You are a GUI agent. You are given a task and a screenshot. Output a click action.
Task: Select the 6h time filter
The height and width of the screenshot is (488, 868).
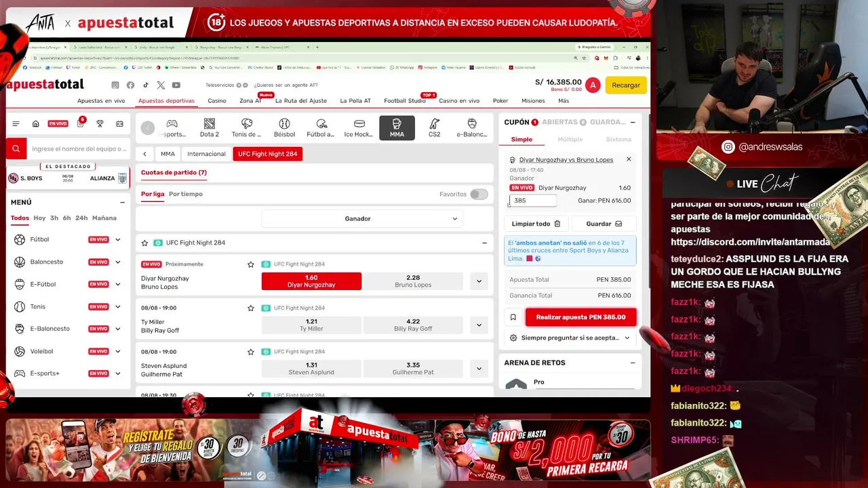[67, 218]
